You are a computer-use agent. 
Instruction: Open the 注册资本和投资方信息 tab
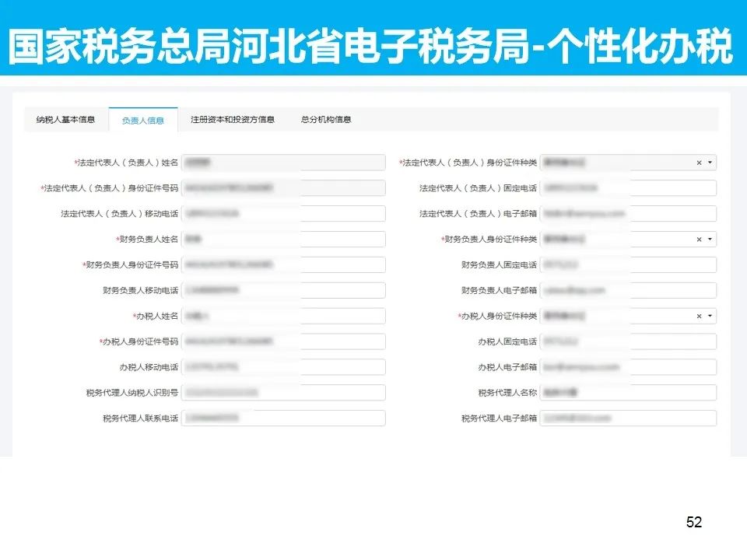click(233, 120)
